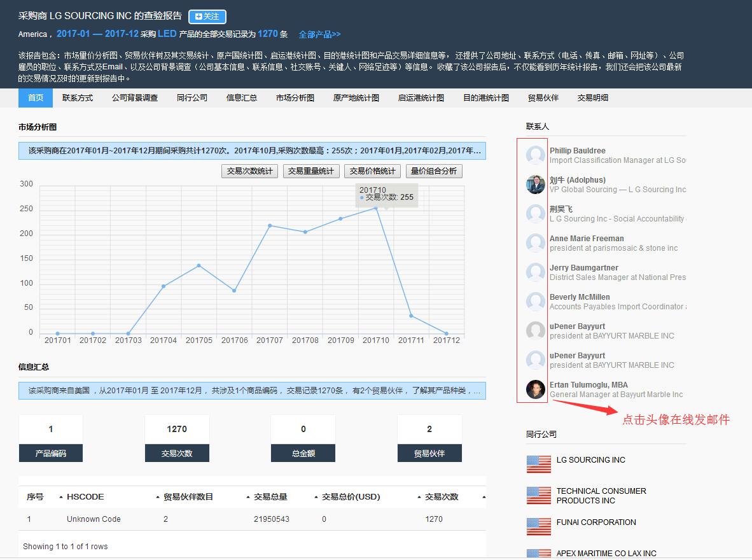Sort table by 交易总价(USD) column
The image size is (752, 560).
(351, 496)
